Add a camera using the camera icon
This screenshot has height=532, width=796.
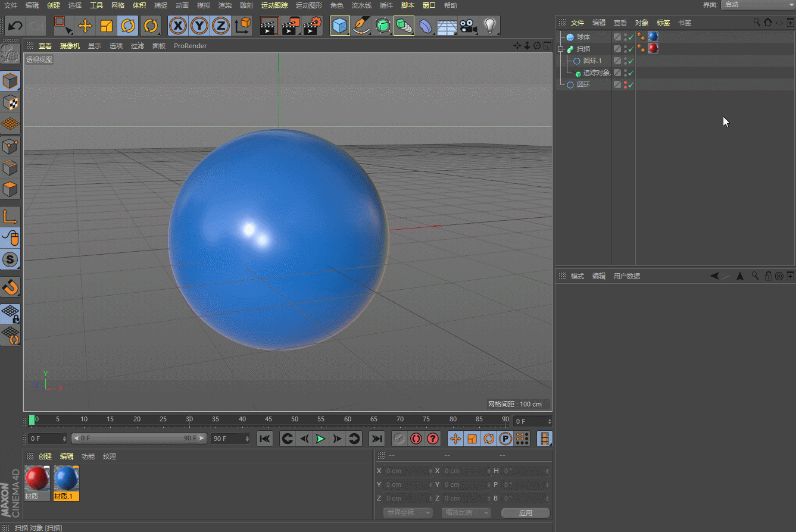coord(469,26)
